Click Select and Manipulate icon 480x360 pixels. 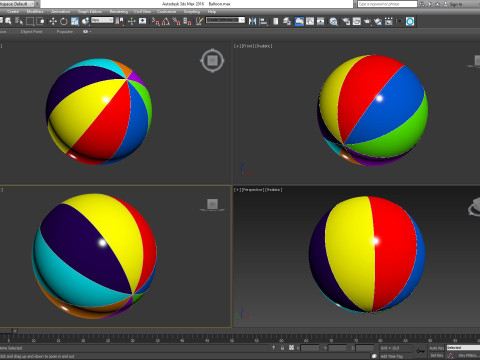click(132, 21)
